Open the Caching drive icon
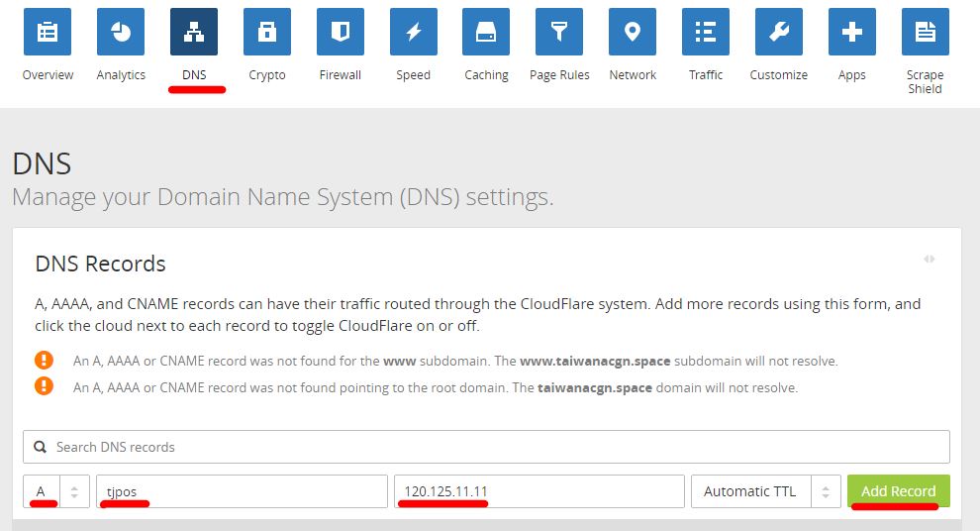Screen dimensions: 980x531 pyautogui.click(x=486, y=33)
